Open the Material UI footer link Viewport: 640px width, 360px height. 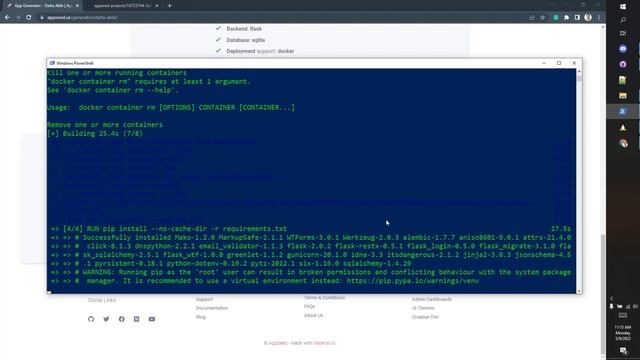click(x=324, y=343)
